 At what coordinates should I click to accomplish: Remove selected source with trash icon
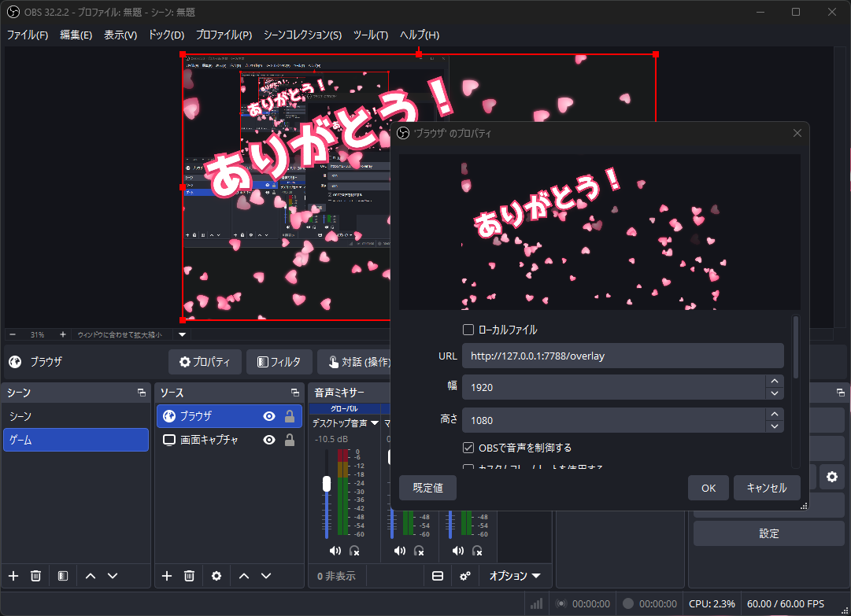pyautogui.click(x=190, y=576)
